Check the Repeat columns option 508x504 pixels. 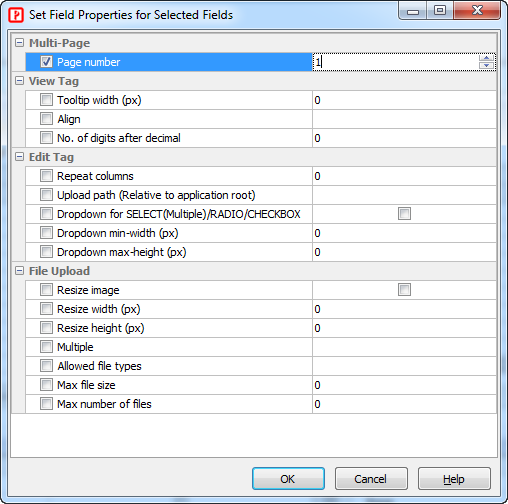coord(46,176)
